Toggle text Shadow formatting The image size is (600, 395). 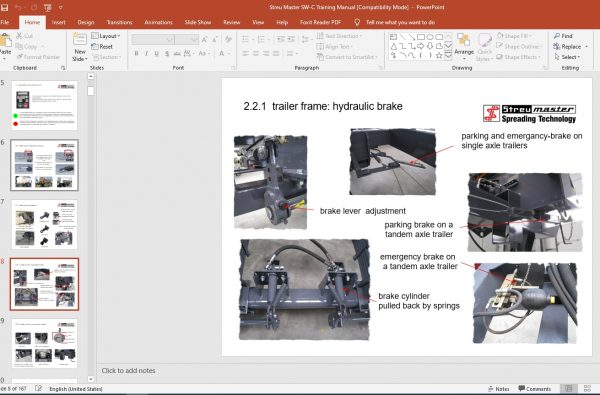pos(167,54)
